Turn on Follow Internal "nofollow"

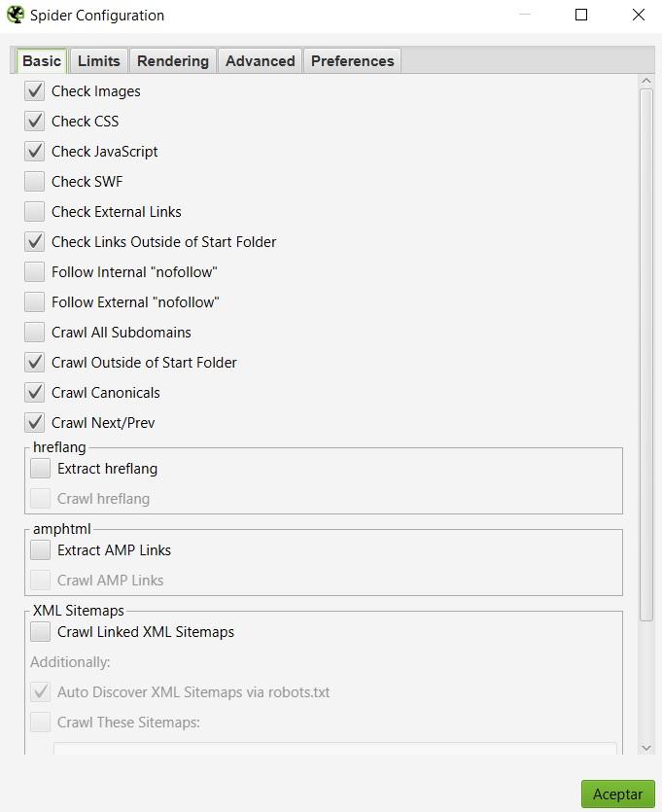pos(35,272)
